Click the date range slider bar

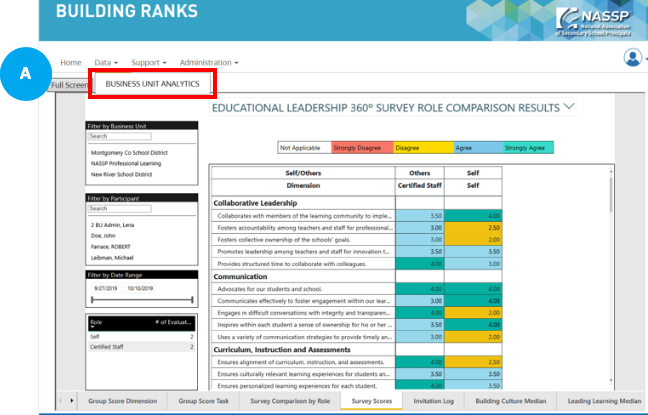[141, 299]
